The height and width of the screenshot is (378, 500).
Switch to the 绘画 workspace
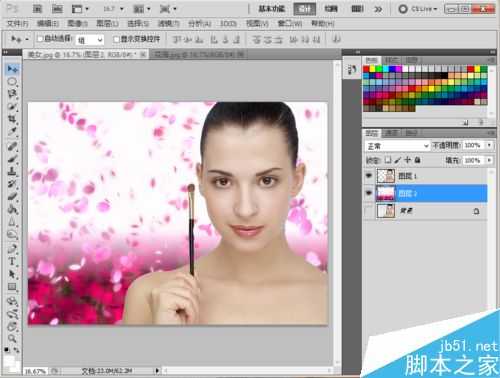(331, 9)
